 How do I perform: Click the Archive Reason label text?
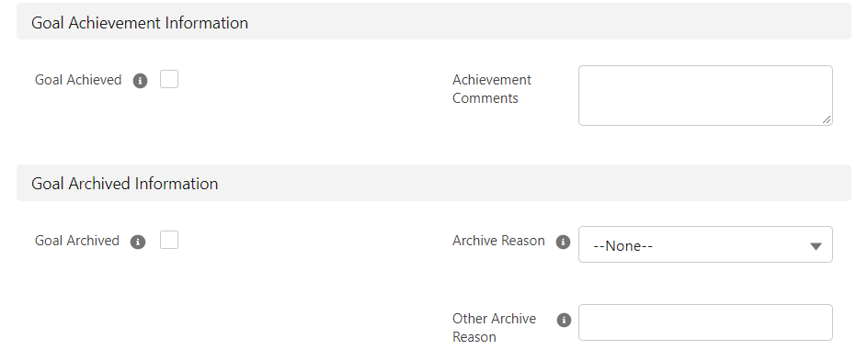pos(498,241)
